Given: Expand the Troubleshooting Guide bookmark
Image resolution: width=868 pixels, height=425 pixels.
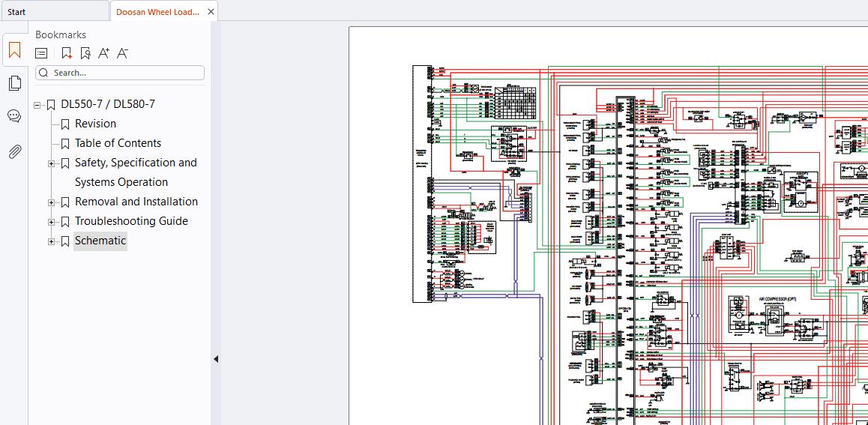Looking at the screenshot, I should pyautogui.click(x=51, y=222).
